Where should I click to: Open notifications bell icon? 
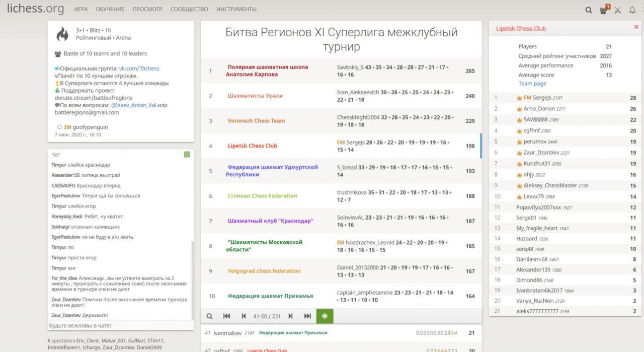tap(632, 10)
